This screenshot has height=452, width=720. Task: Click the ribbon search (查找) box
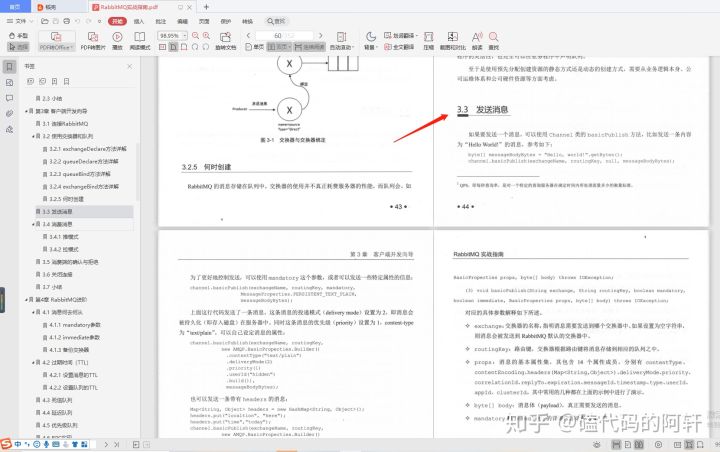pos(276,21)
